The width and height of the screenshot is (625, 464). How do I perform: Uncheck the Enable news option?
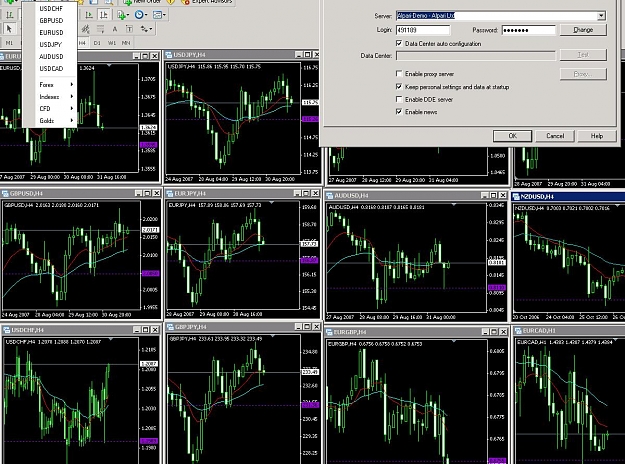click(399, 112)
